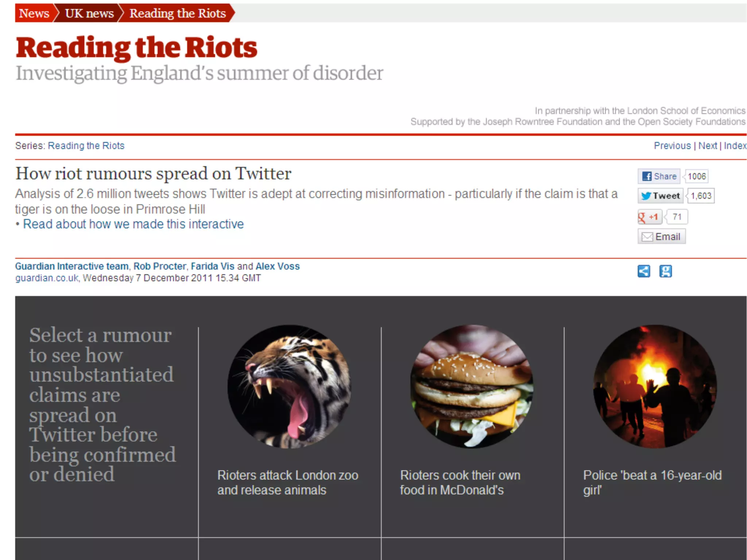
Task: Select the burning street rumour image
Action: click(655, 386)
